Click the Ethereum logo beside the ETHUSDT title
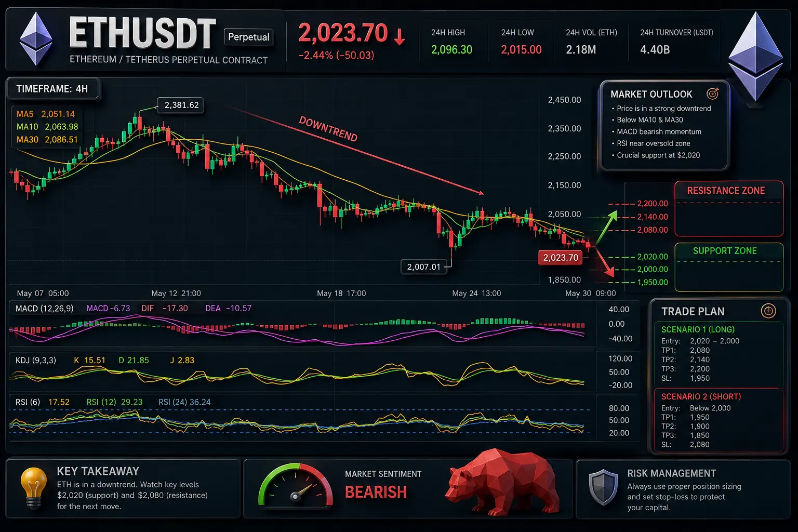 click(x=36, y=39)
